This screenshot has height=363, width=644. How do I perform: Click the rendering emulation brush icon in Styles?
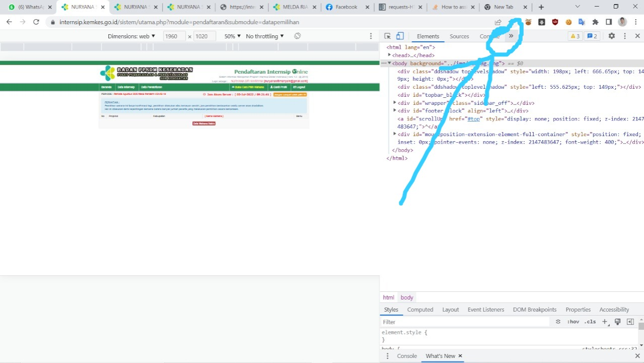(x=617, y=322)
